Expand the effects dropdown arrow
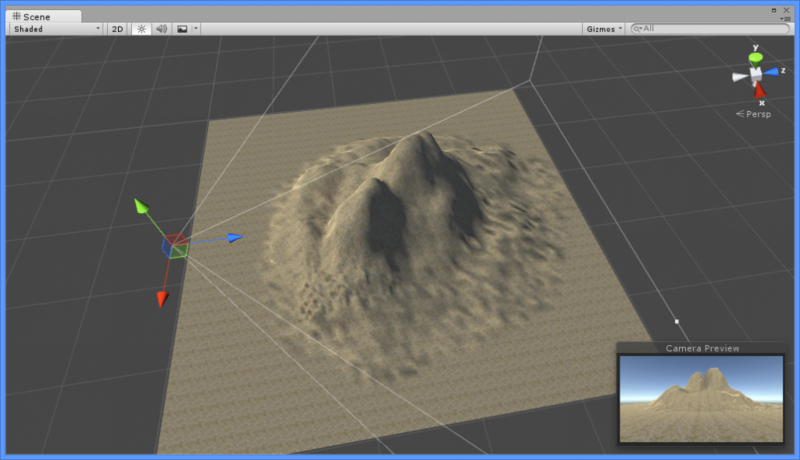 (x=196, y=29)
